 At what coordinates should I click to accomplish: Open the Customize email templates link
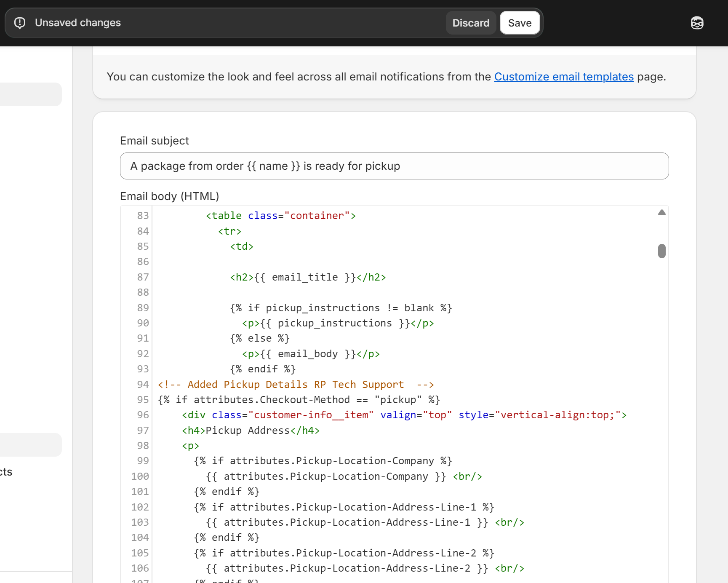[x=563, y=77]
